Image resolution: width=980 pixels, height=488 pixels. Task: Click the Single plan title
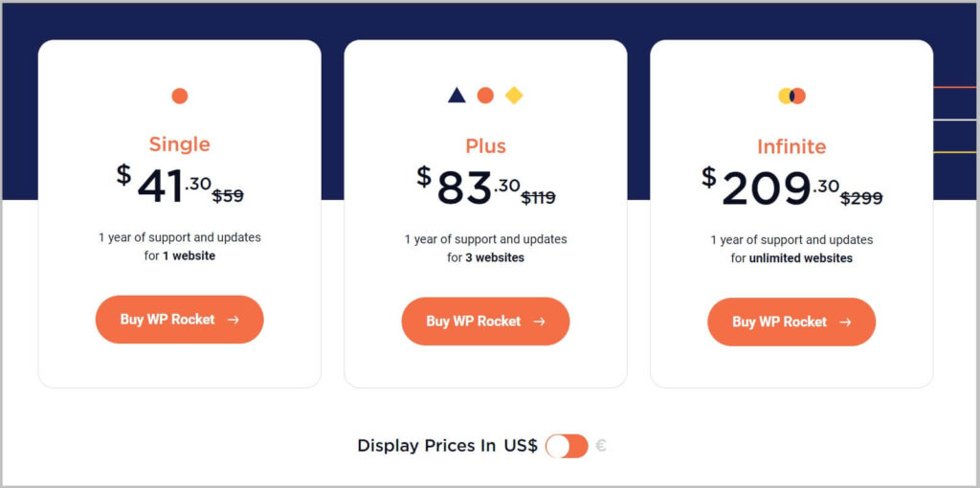[180, 144]
